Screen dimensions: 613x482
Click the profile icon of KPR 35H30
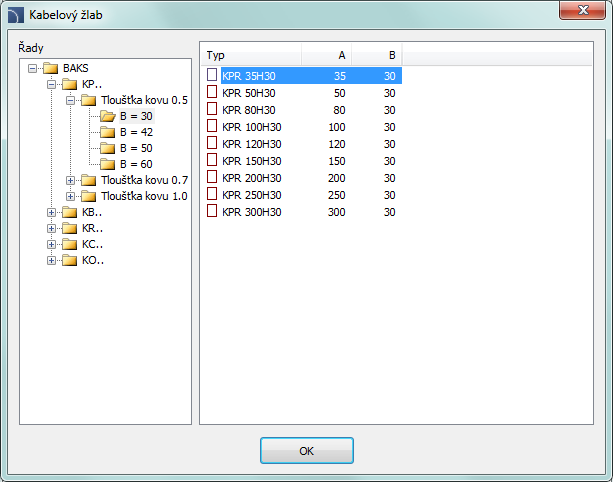point(212,75)
